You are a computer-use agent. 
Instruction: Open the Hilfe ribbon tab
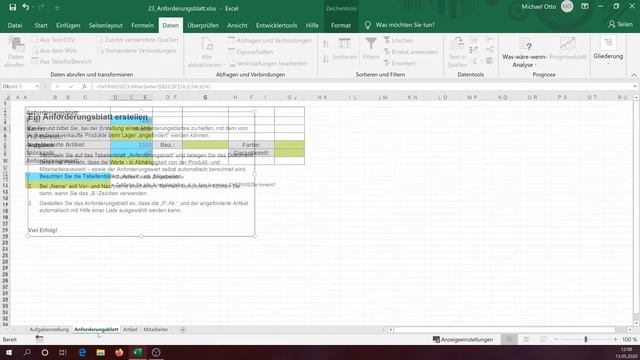pos(312,25)
